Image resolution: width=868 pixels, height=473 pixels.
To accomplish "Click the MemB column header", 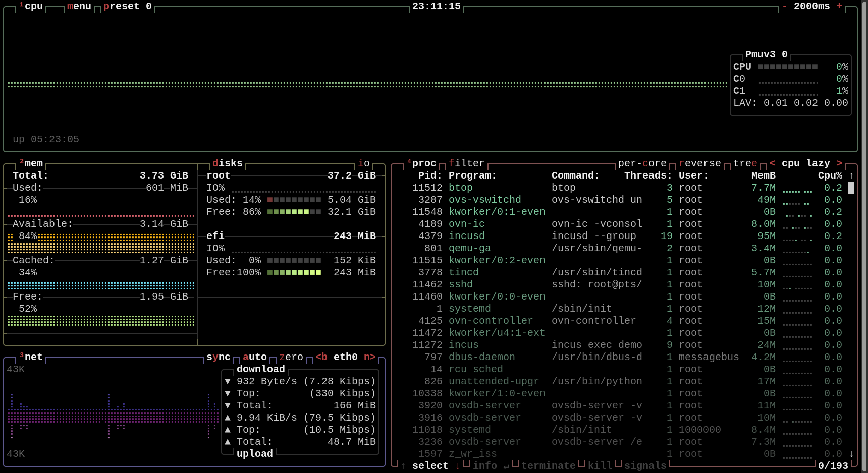I will pos(764,175).
